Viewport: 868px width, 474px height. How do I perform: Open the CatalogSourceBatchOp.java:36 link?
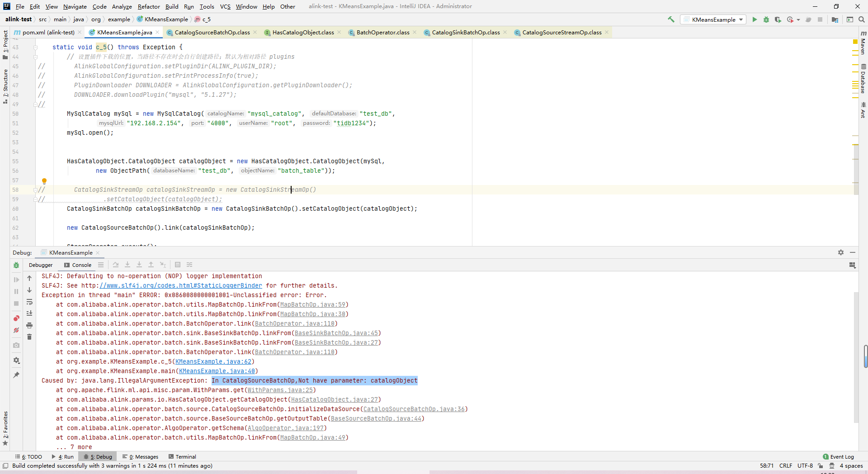click(x=414, y=409)
